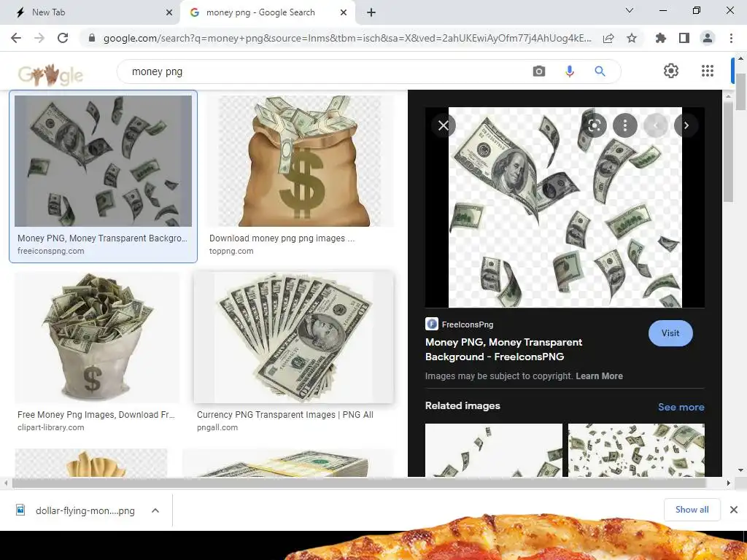Select flying dollars thumbnail from freeiconspng.com
This screenshot has height=560, width=747.
(x=103, y=161)
